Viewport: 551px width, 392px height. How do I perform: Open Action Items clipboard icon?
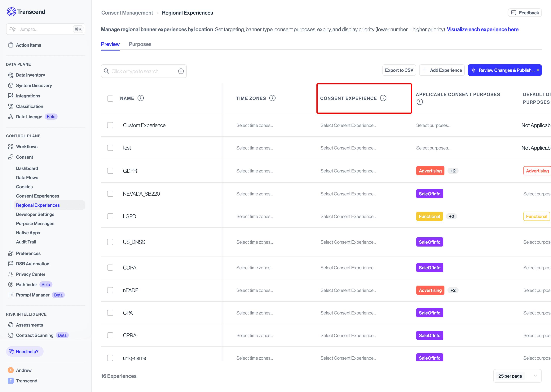tap(11, 45)
